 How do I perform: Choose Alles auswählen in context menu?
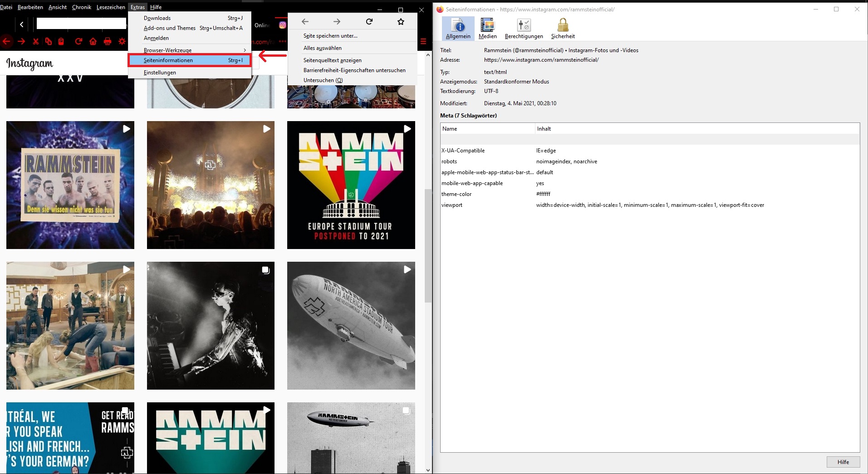coord(353,48)
